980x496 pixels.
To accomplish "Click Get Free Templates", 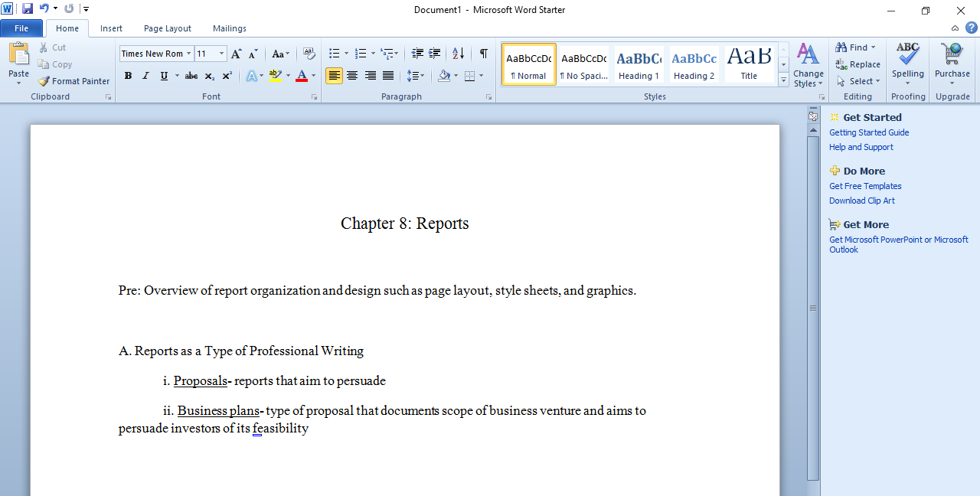I will [x=865, y=185].
